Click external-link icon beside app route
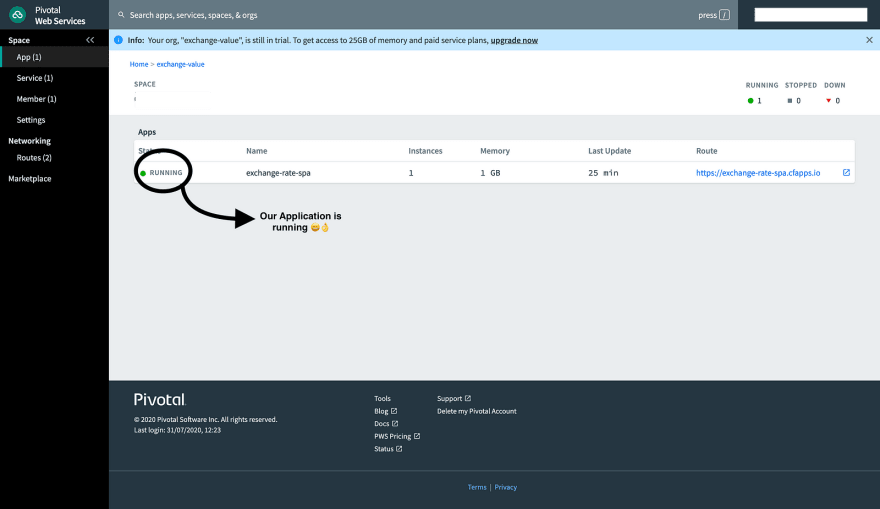This screenshot has height=509, width=880. pyautogui.click(x=846, y=173)
